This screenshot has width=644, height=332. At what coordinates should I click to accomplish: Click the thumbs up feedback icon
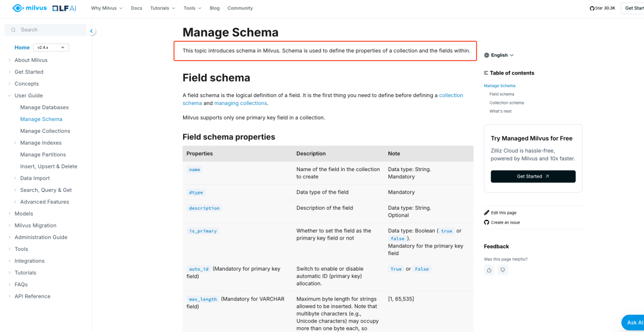point(490,270)
